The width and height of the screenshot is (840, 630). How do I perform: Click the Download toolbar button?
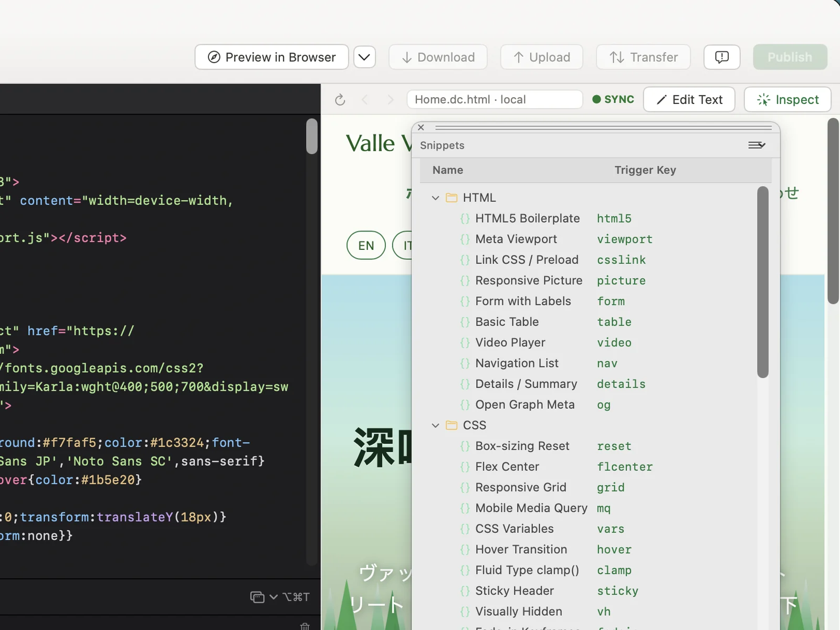[x=438, y=57]
